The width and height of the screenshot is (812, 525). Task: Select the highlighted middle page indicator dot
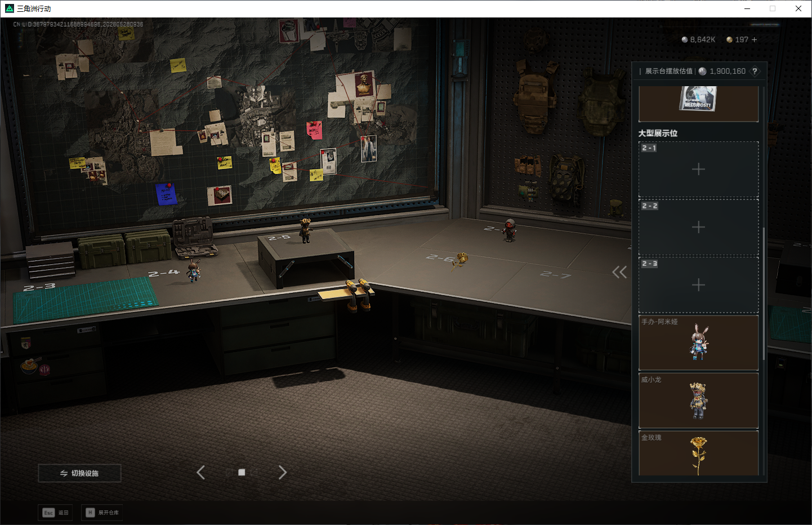pyautogui.click(x=242, y=473)
